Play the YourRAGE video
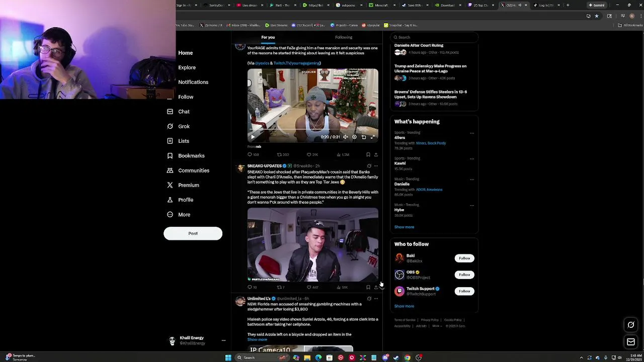This screenshot has width=644, height=362. click(253, 137)
